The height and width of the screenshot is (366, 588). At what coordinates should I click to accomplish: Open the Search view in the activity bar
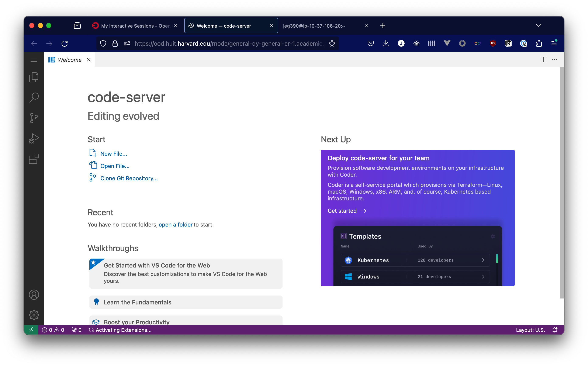click(x=34, y=98)
